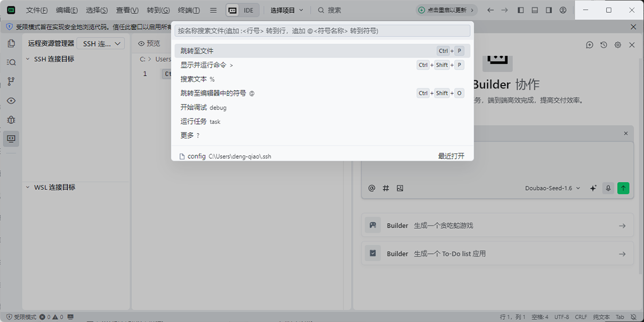The height and width of the screenshot is (322, 644).
Task: Open the Doubao-Seed-1.6 model dropdown
Action: point(553,188)
